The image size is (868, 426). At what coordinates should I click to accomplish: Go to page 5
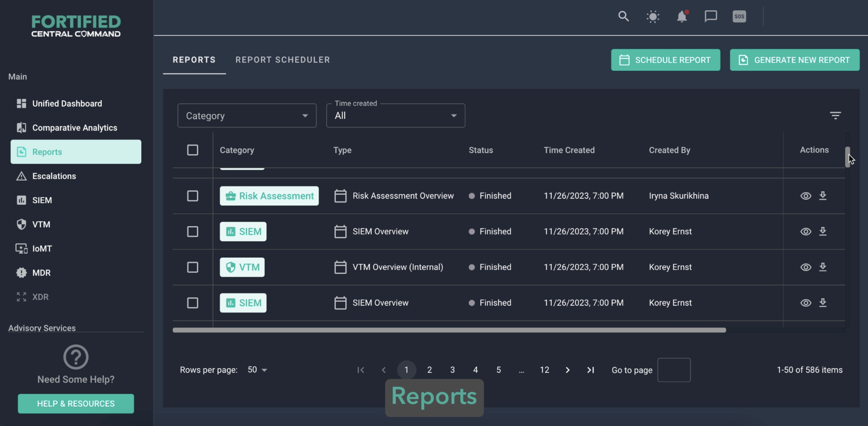(498, 370)
